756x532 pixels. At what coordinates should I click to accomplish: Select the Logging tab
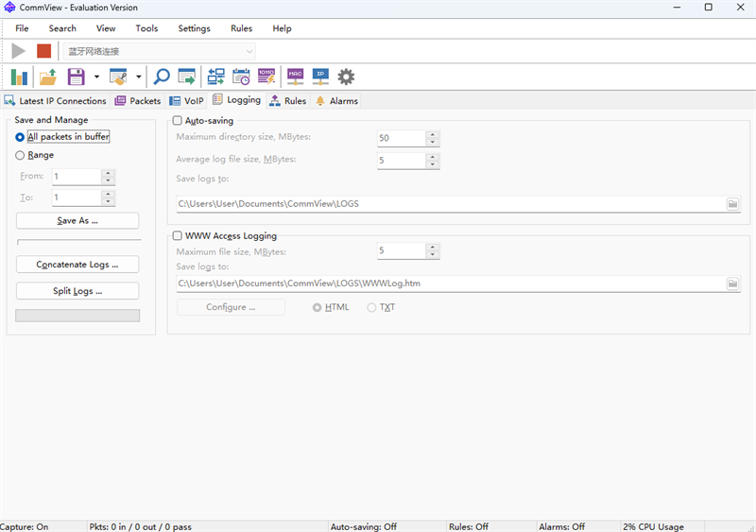pos(237,100)
